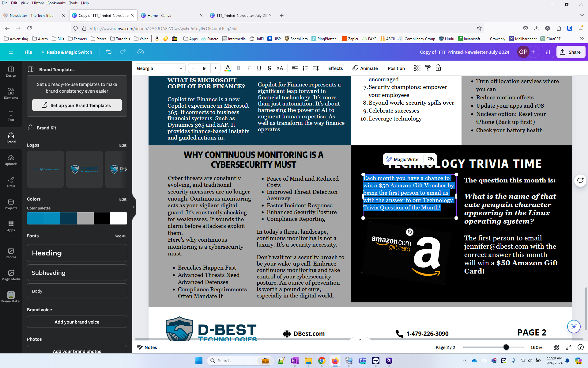Decrease font size with minus button
The width and height of the screenshot is (588, 368).
(x=193, y=68)
